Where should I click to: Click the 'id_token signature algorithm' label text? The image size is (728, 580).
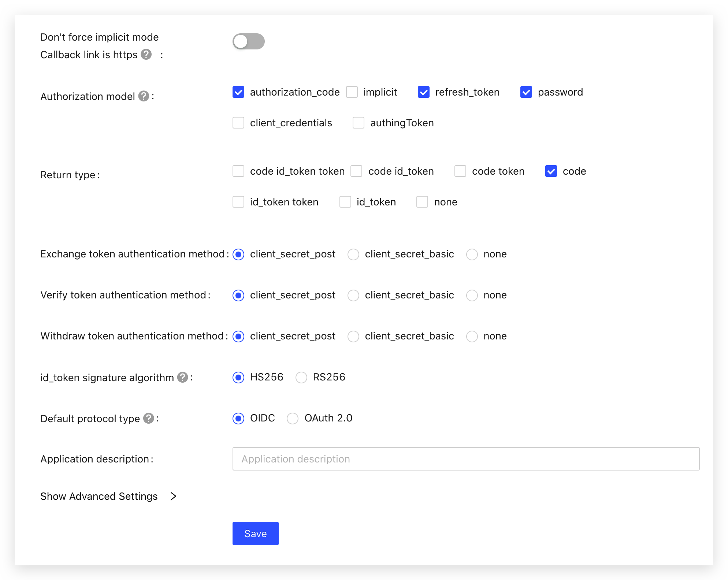[107, 378]
